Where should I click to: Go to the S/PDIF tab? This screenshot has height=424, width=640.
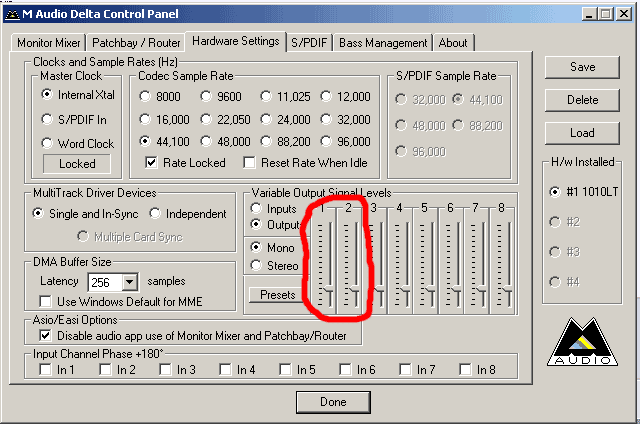point(309,43)
